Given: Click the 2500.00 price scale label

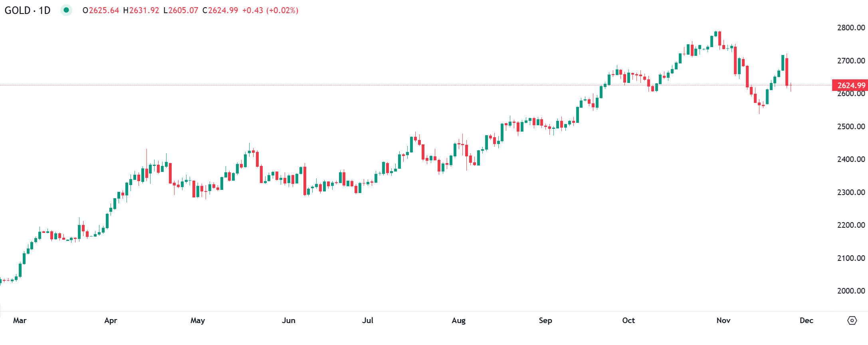Looking at the screenshot, I should (851, 127).
